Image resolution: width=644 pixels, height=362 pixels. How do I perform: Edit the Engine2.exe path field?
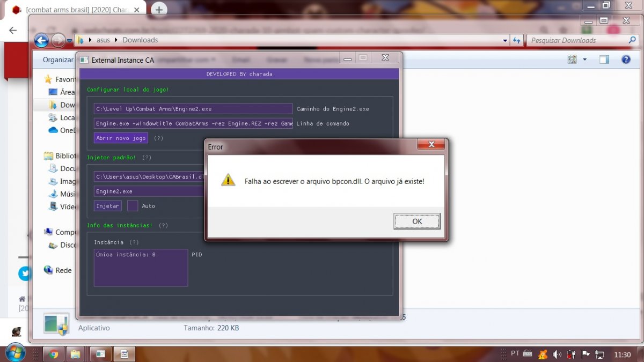[x=193, y=109]
